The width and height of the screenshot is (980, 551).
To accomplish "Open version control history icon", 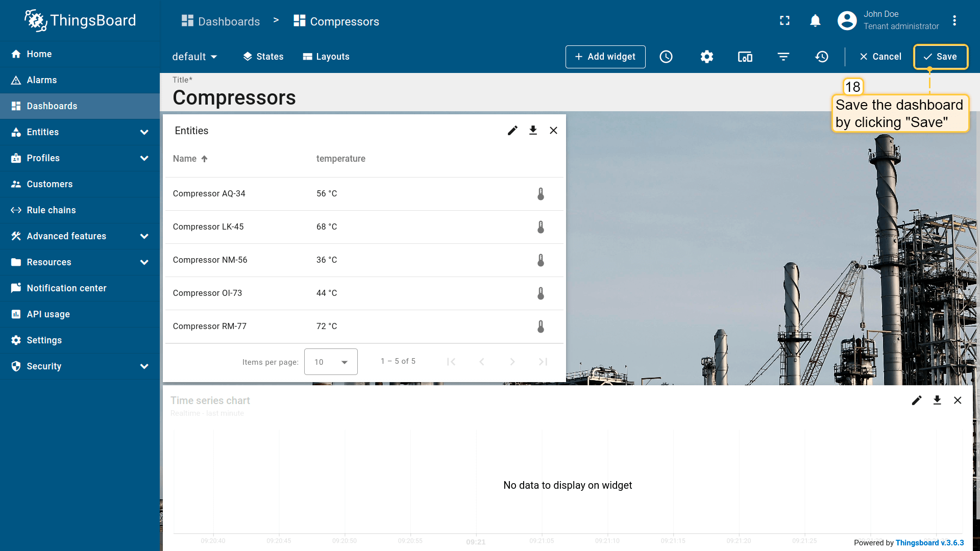I will tap(822, 57).
